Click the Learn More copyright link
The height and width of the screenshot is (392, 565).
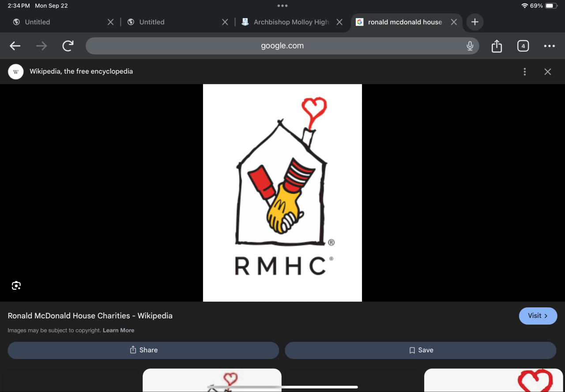click(x=118, y=330)
